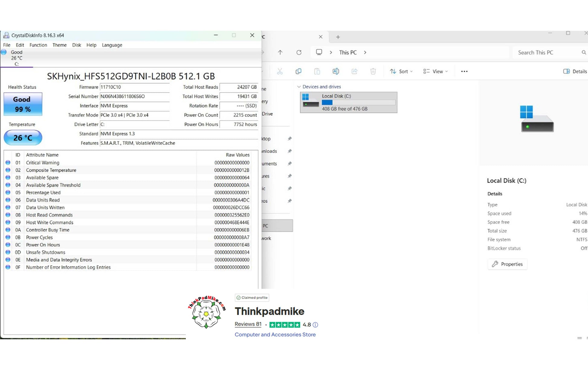Click the Copy icon in Explorer toolbar
Image resolution: width=588 pixels, height=370 pixels.
(x=298, y=71)
